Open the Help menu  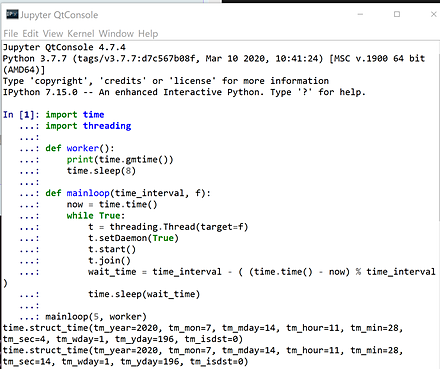tap(148, 34)
